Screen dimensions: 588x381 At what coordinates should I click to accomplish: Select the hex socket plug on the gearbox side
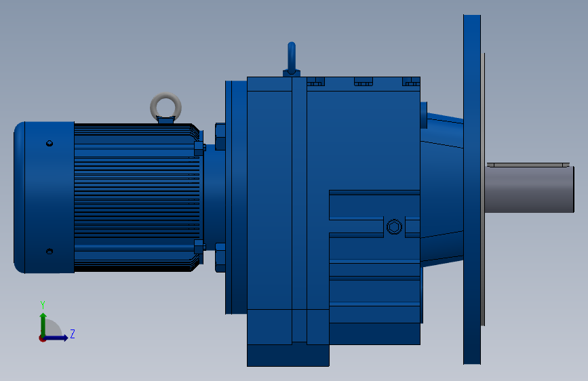click(394, 226)
